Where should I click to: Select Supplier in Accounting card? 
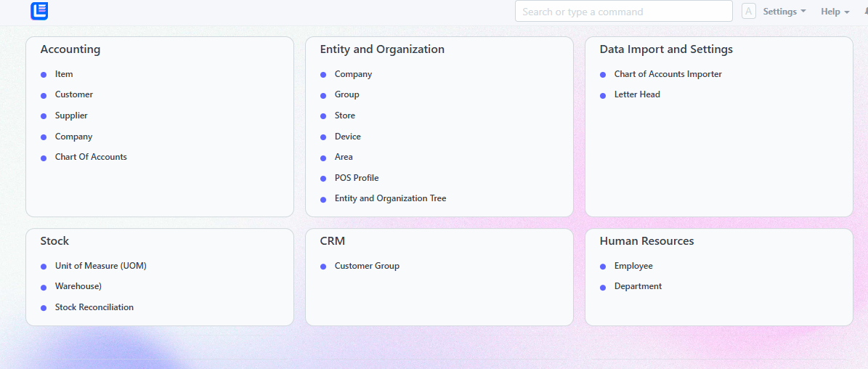[71, 115]
